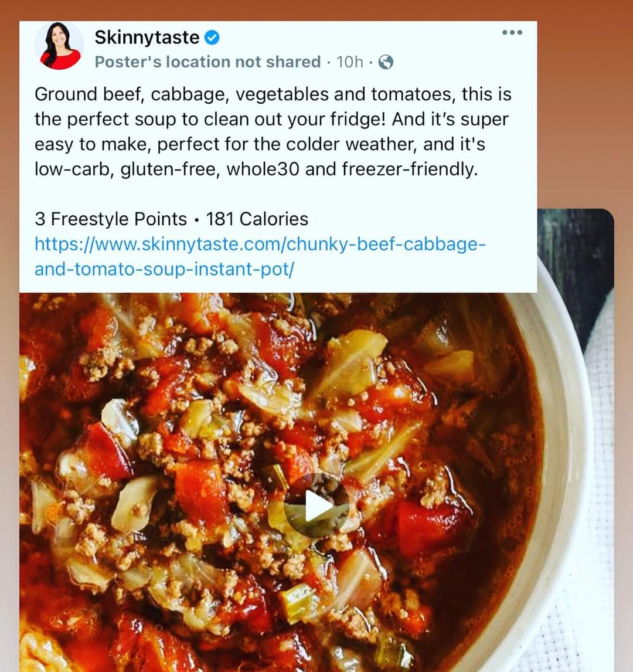The height and width of the screenshot is (672, 633).
Task: Click the caption line starting "Ground beef, cabbage"
Action: (x=273, y=94)
